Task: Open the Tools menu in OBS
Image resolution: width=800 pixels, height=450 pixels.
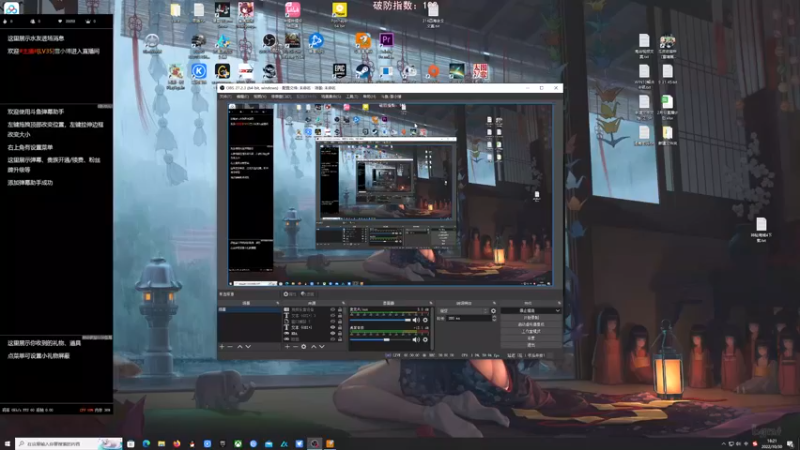Action: pos(351,96)
